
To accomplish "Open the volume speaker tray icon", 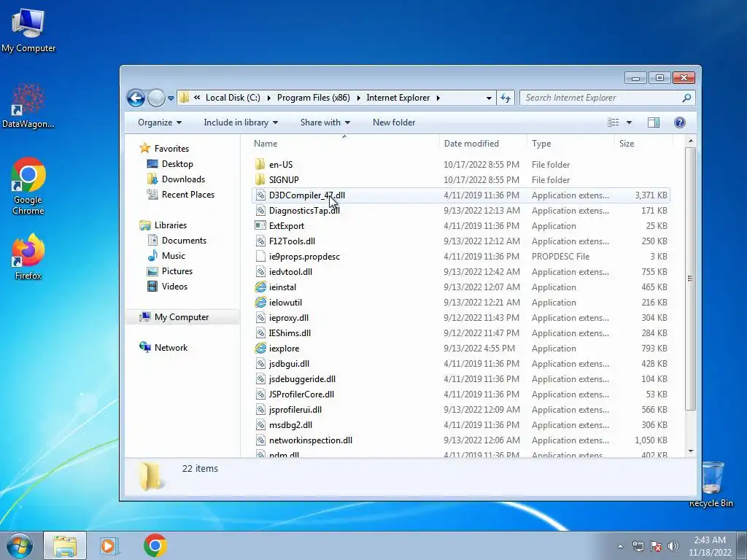I will click(673, 546).
